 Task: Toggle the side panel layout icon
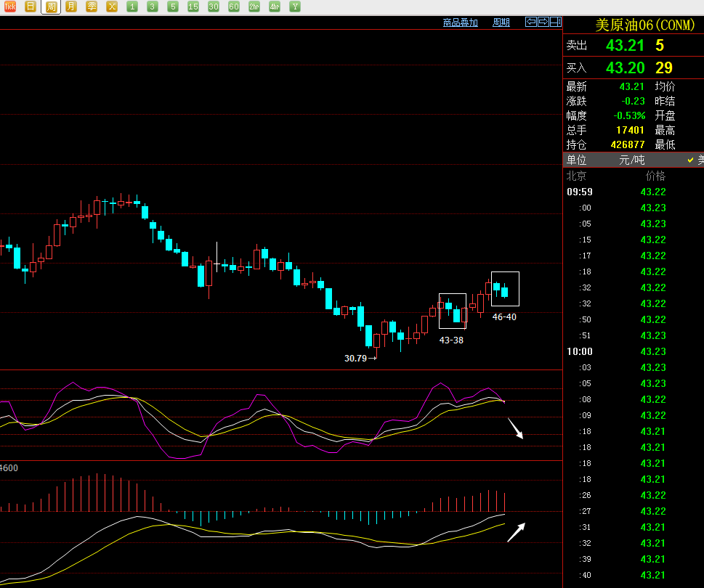(x=556, y=23)
